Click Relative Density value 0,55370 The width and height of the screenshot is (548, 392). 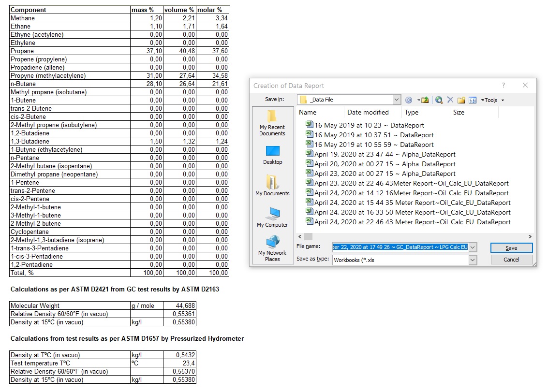click(179, 371)
